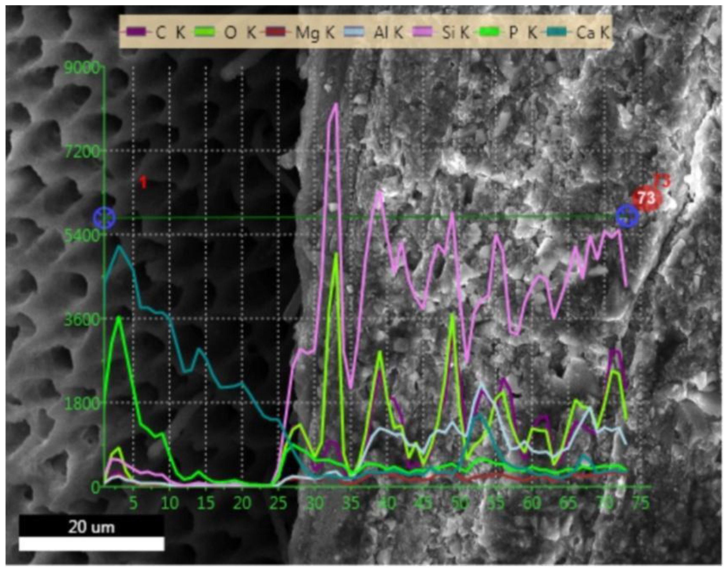Click the Al K legend text
Viewport: 728px width, 571px height.
pos(388,33)
